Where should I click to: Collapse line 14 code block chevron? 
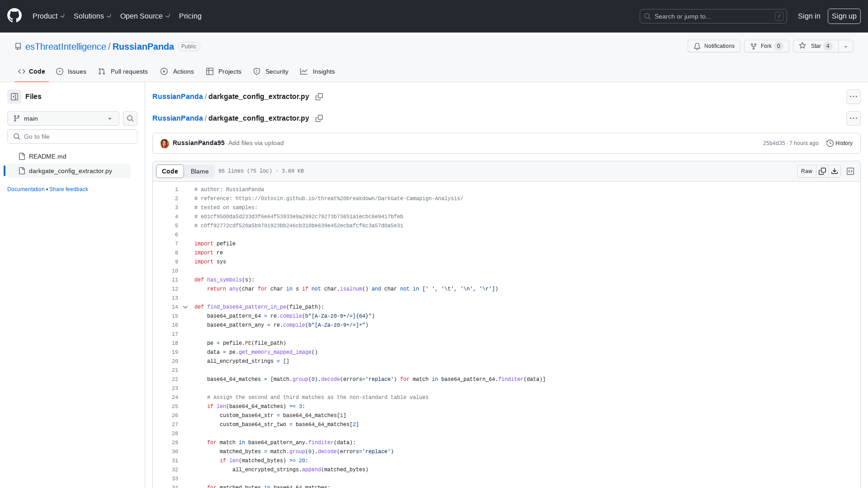coord(185,307)
